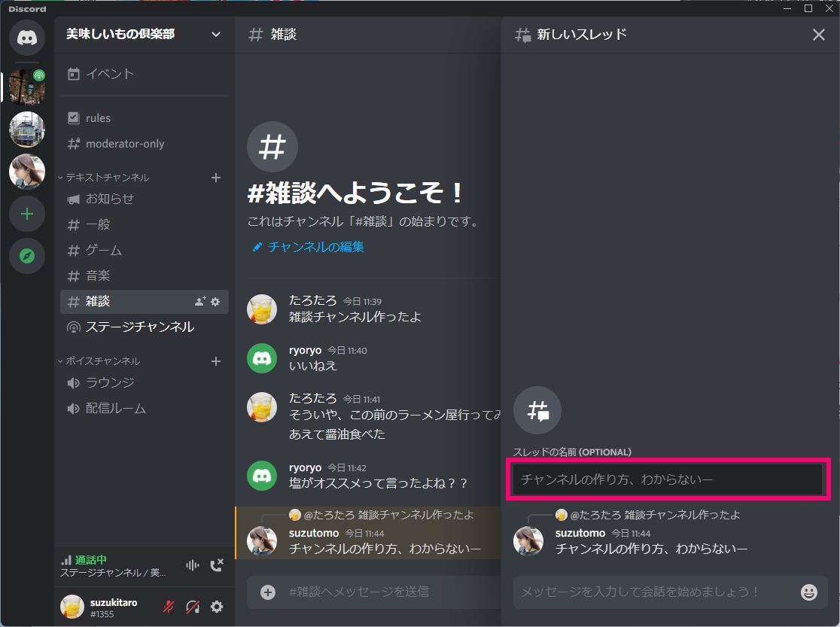Open the お知らせ announcement channel
840x627 pixels.
coord(144,199)
